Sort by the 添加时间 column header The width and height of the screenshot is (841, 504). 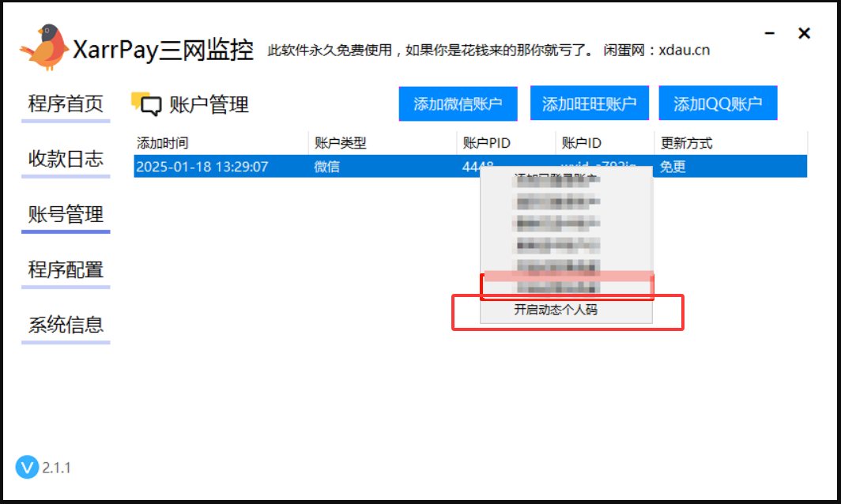tap(163, 143)
